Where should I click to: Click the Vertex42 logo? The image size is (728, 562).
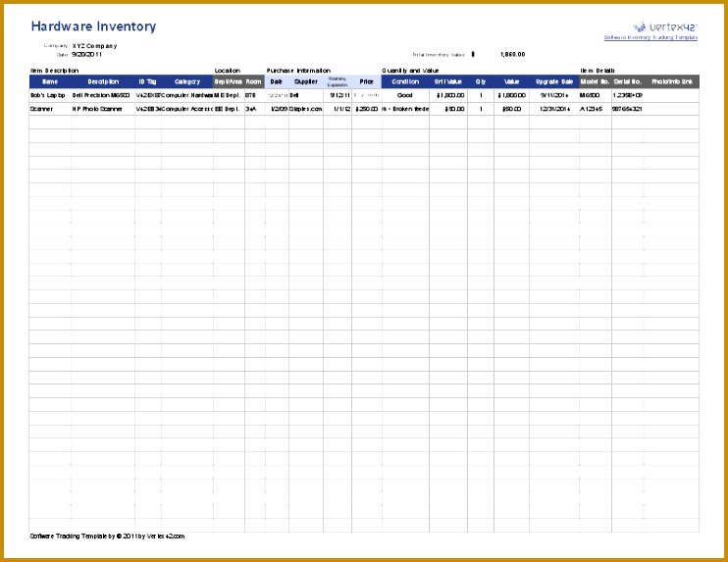click(664, 26)
